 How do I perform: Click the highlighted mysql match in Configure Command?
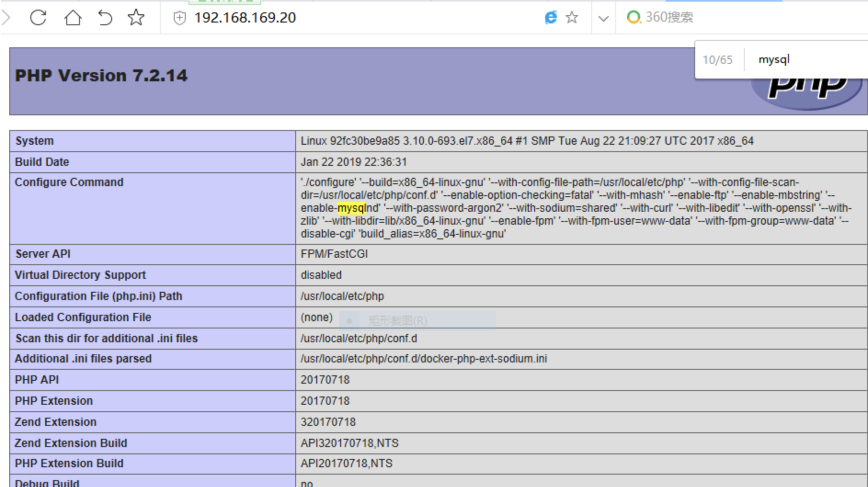351,208
